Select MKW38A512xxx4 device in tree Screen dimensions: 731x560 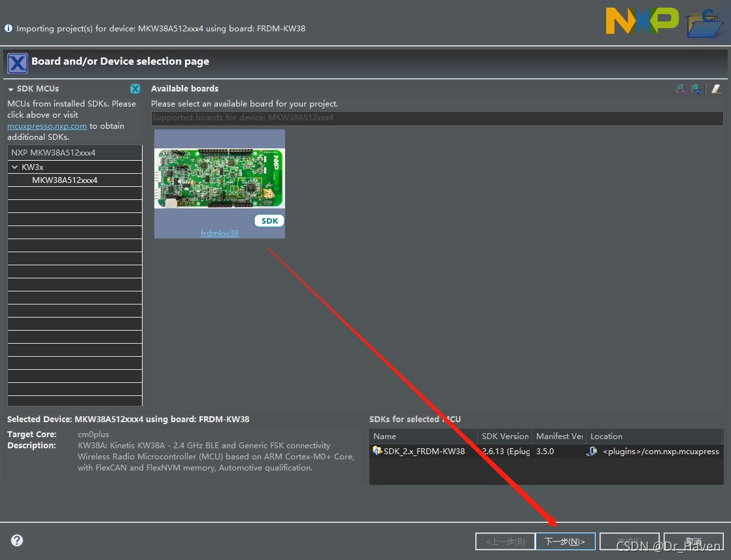pos(65,180)
